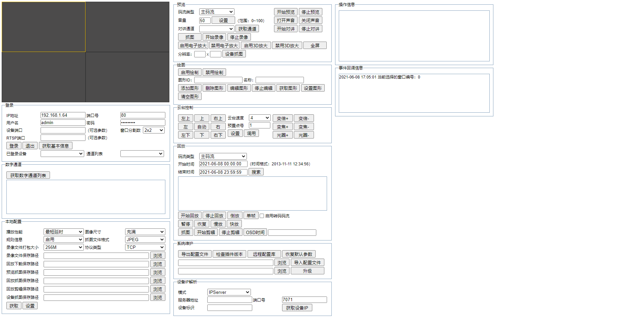Click 获取数字通道列表 to fetch digital channels
644x325 pixels.
tap(28, 175)
